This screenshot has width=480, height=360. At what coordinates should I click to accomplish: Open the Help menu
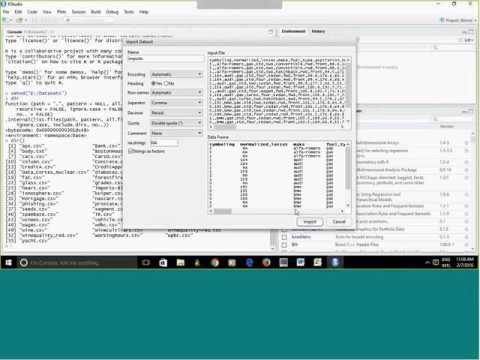(144, 12)
